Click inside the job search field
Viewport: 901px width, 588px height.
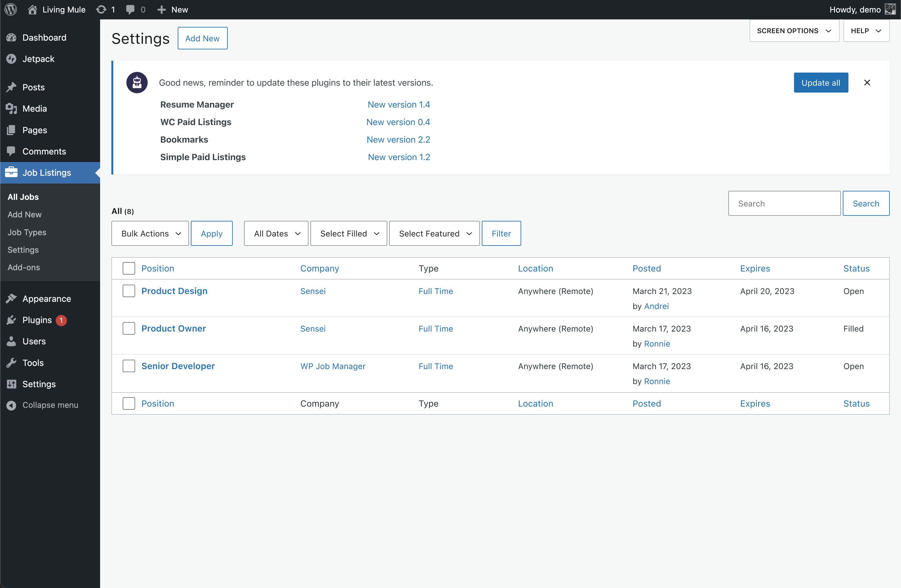pyautogui.click(x=784, y=203)
